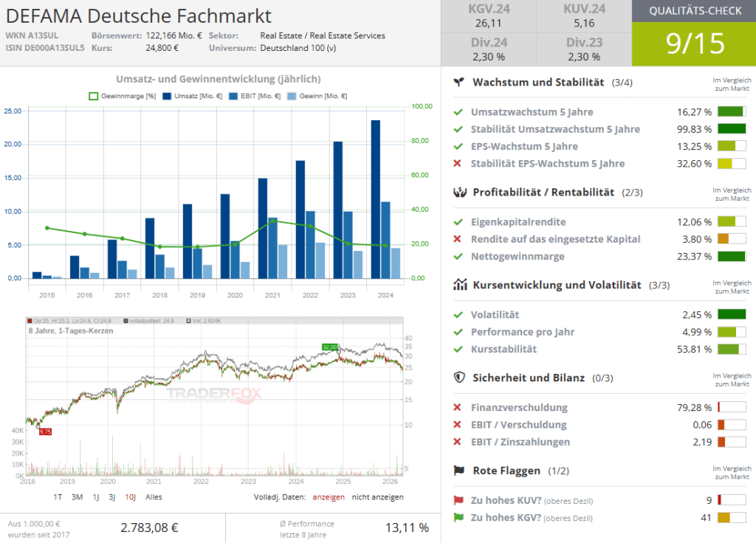Viewport: 756px width, 543px height.
Task: Click the green flag beside Zu hohes KGV
Action: coord(458,518)
